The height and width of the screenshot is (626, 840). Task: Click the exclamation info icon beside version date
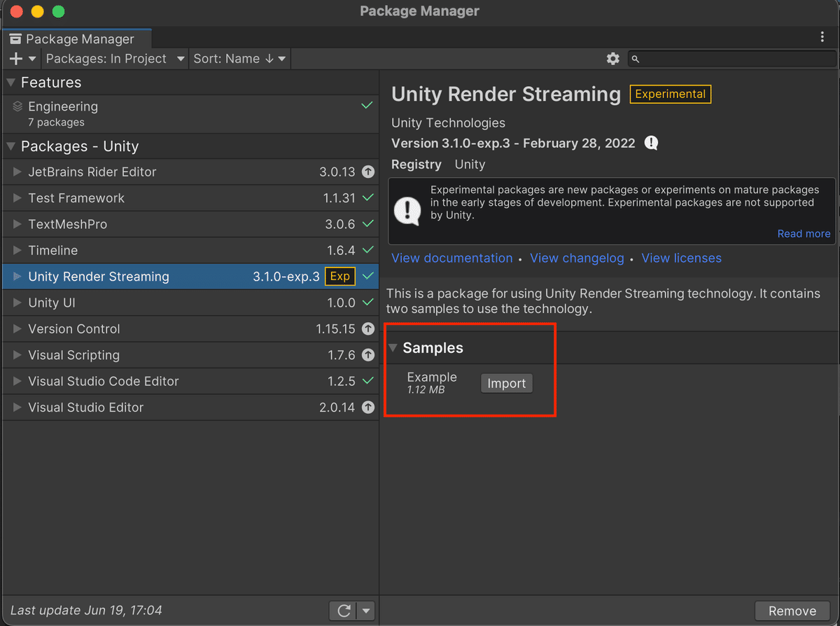click(652, 144)
